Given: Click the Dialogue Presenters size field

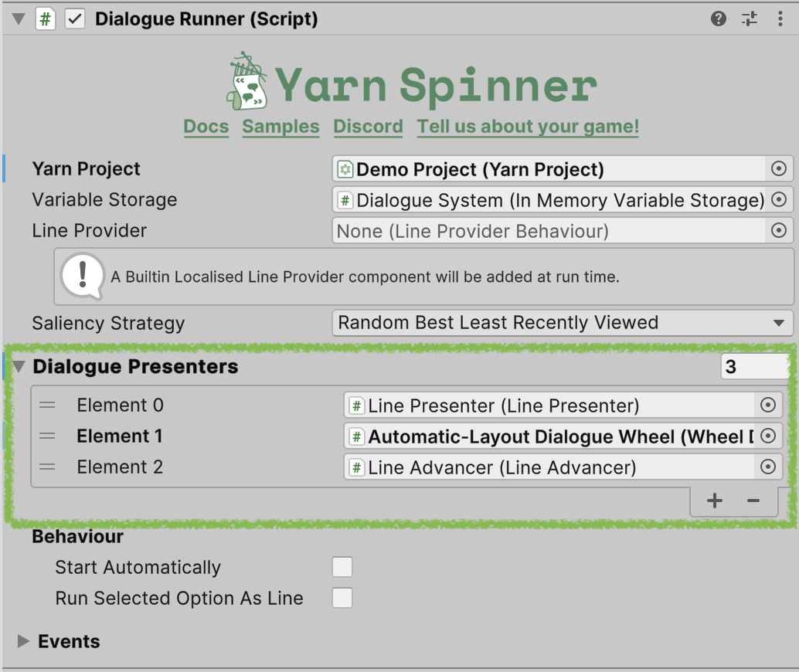Looking at the screenshot, I should 753,367.
